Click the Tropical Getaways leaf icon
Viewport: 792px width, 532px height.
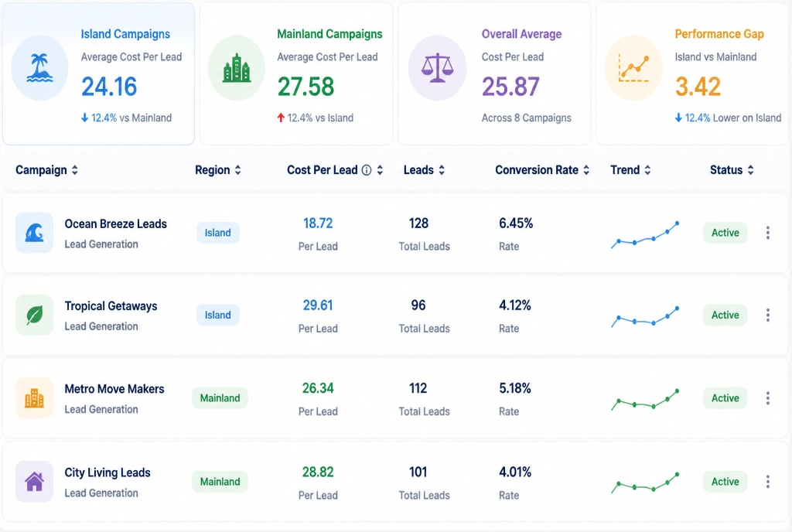34,315
